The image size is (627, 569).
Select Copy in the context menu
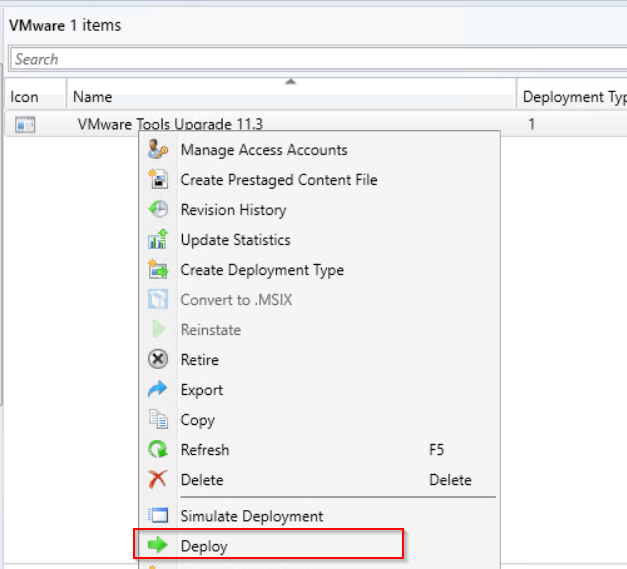197,420
